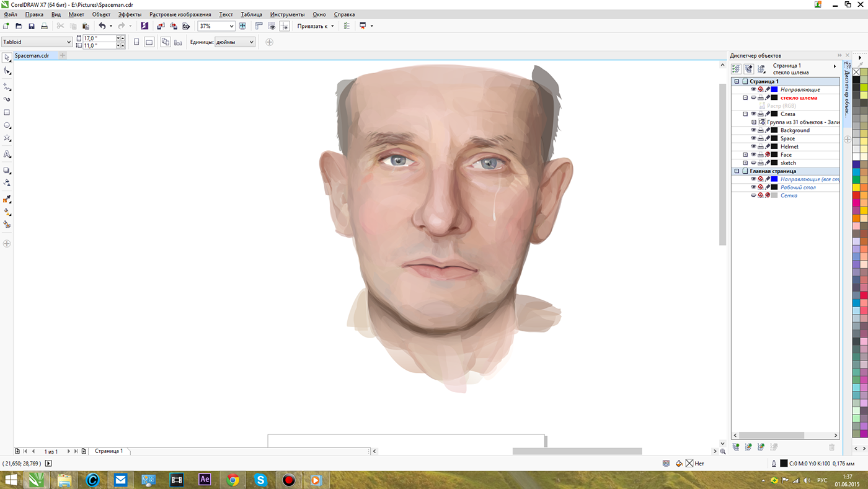The width and height of the screenshot is (868, 489).
Task: Click the page height 11,0 field
Action: pos(99,45)
